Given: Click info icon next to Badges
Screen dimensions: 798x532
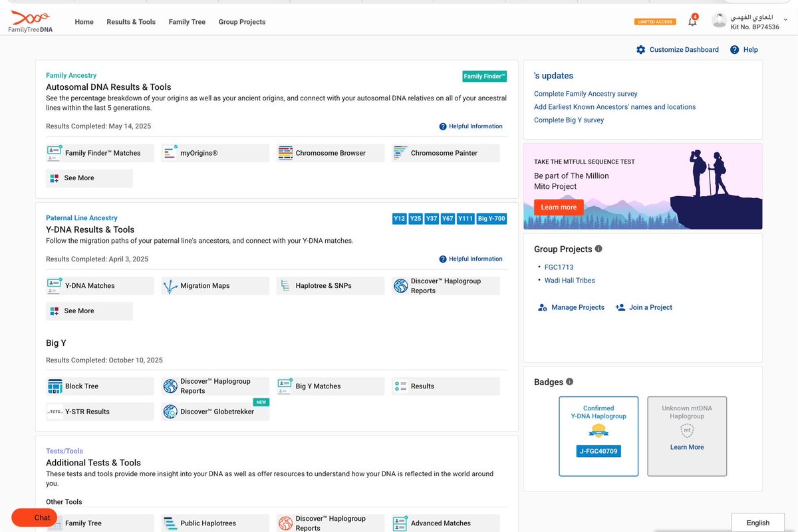Looking at the screenshot, I should tap(570, 382).
